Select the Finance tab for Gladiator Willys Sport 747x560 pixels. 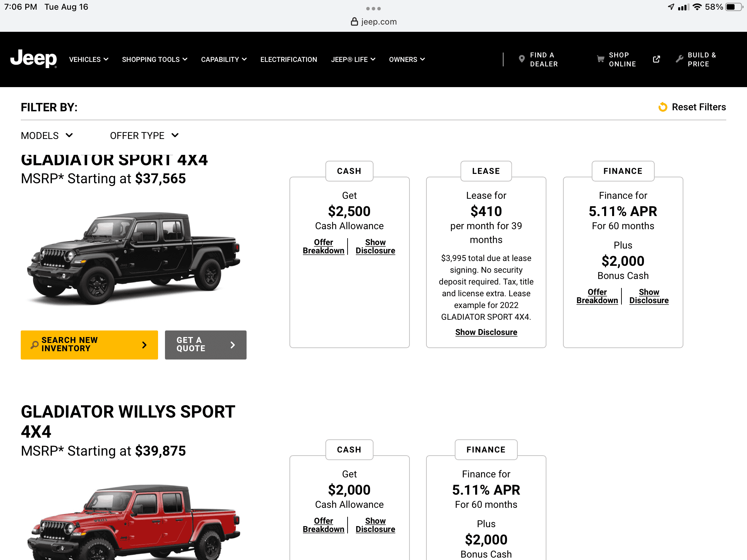click(x=486, y=450)
